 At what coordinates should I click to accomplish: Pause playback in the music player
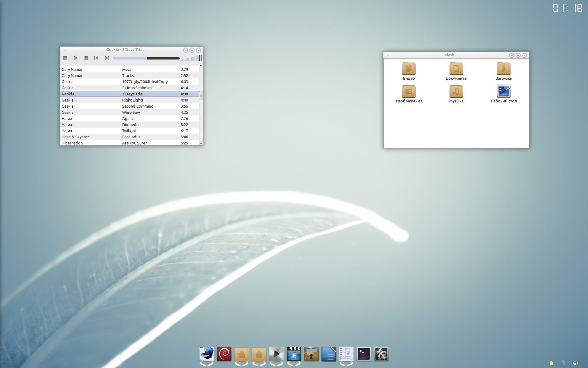(86, 58)
